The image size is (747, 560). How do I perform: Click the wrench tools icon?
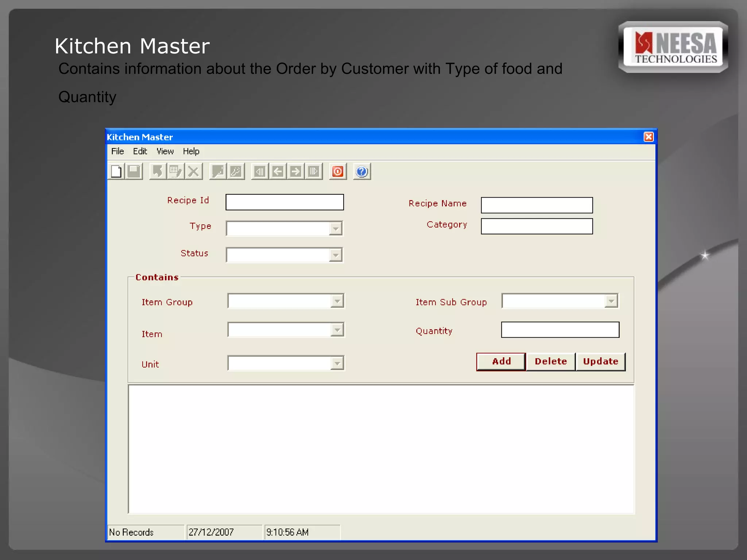tap(236, 171)
